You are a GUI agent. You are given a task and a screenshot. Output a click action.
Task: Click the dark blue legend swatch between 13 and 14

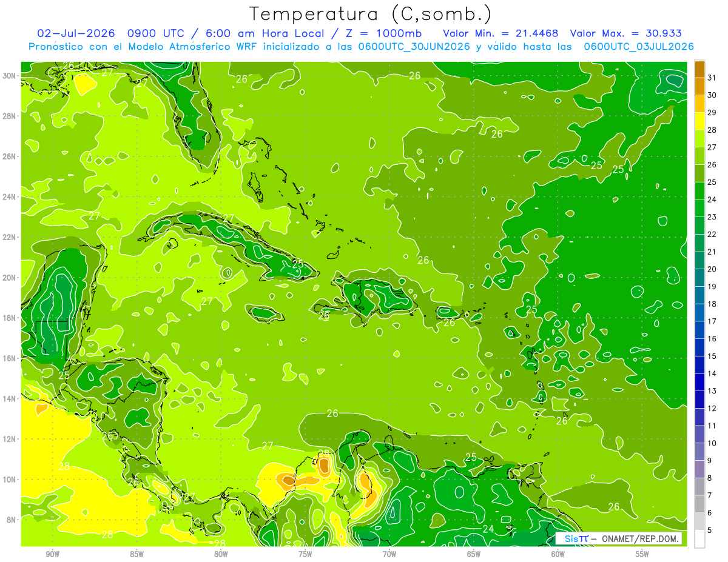pos(699,383)
